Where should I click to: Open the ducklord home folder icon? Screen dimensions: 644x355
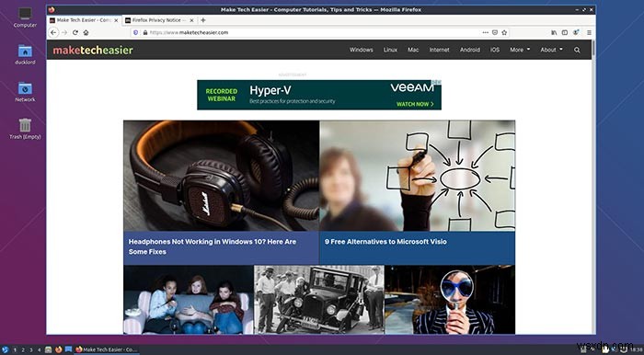(25, 54)
